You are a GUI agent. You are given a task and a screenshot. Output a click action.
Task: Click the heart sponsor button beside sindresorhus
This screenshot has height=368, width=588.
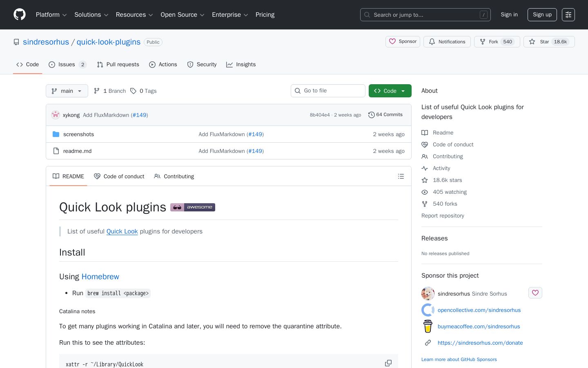pyautogui.click(x=535, y=293)
